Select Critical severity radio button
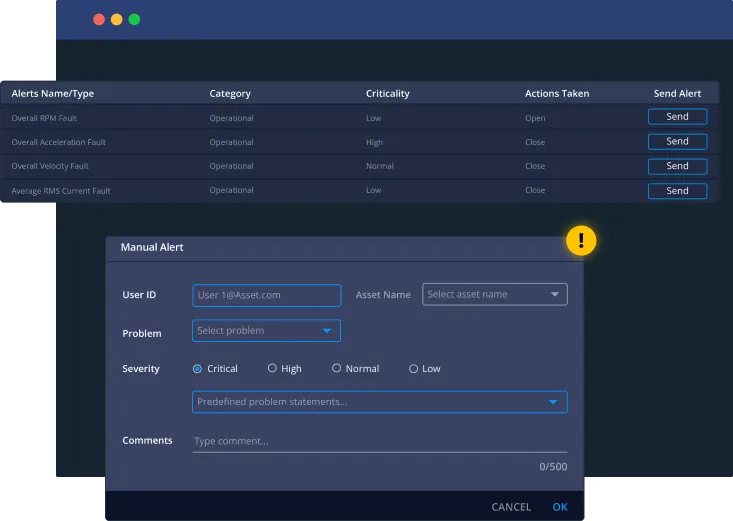Viewport: 733px width, 521px height. [x=197, y=369]
